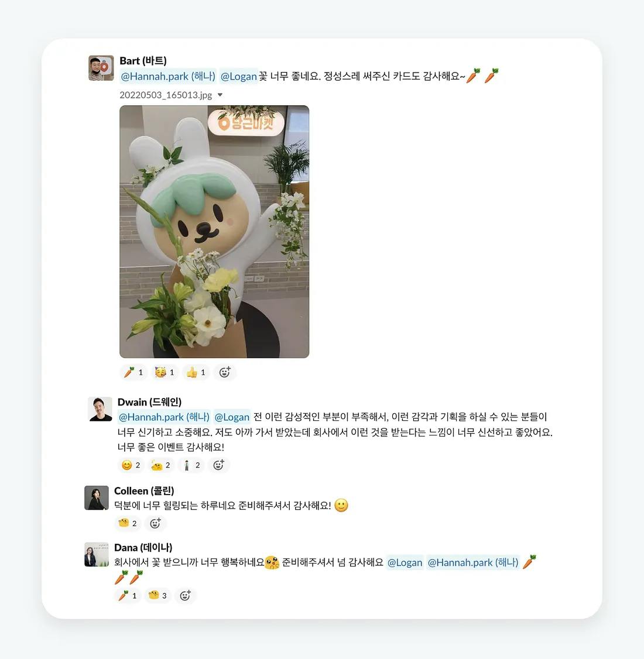Add a reaction to Bart's photo message
This screenshot has height=659, width=644.
click(x=225, y=372)
